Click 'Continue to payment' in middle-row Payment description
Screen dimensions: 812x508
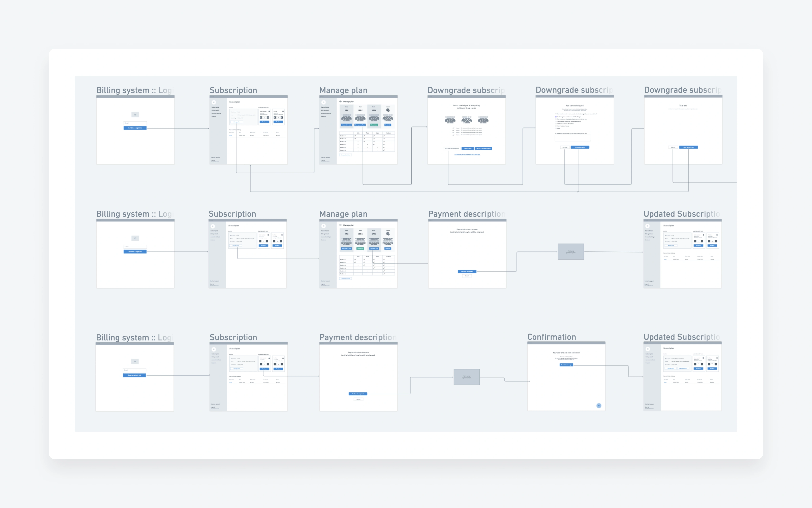pyautogui.click(x=467, y=271)
